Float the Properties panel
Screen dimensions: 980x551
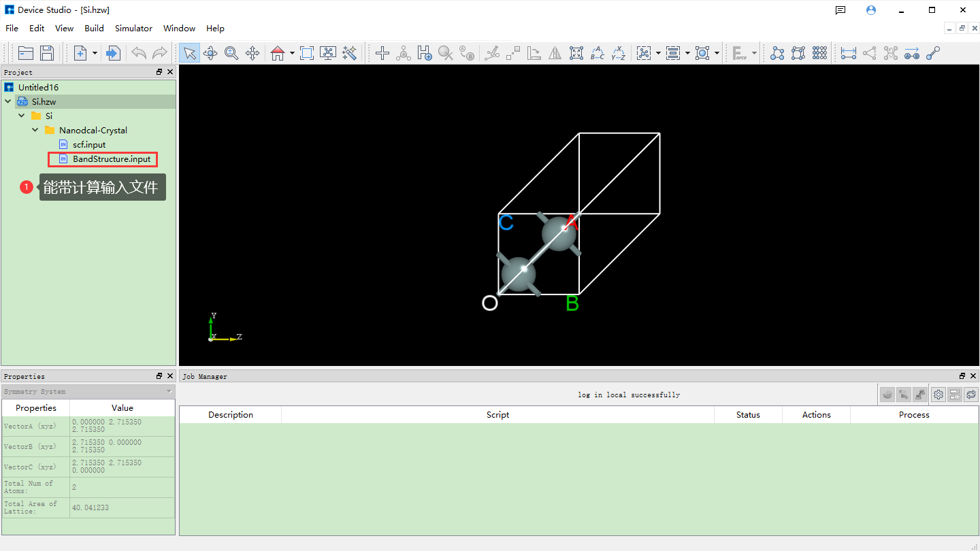159,376
